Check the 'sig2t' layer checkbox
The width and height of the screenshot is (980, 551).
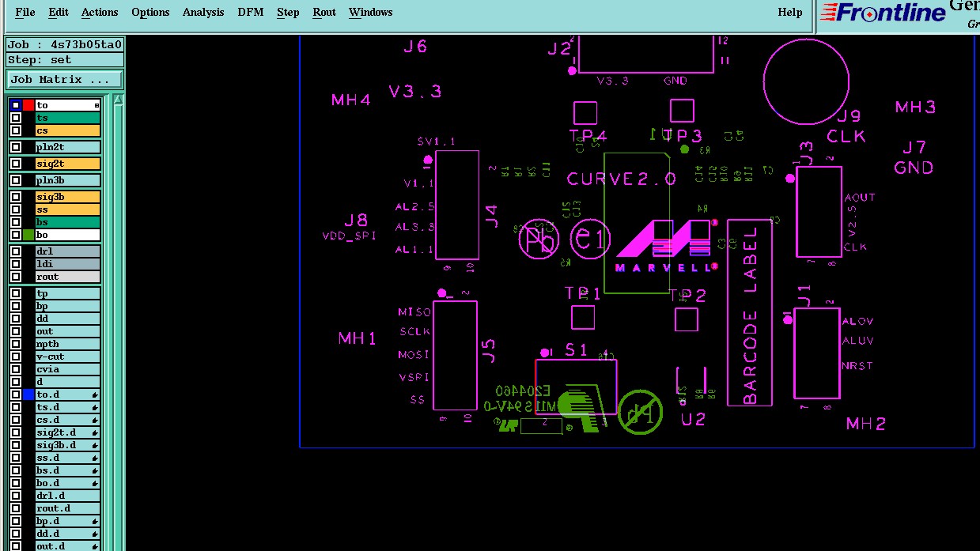coord(16,164)
